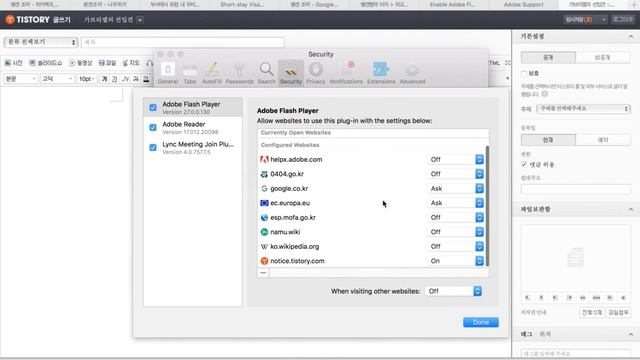
Task: Uncheck the Lync Meeting Join plug-in
Action: pos(153,147)
